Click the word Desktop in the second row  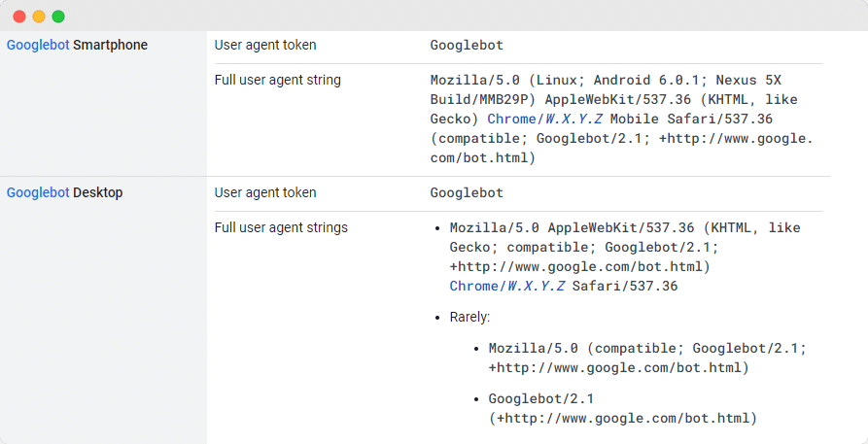click(98, 192)
